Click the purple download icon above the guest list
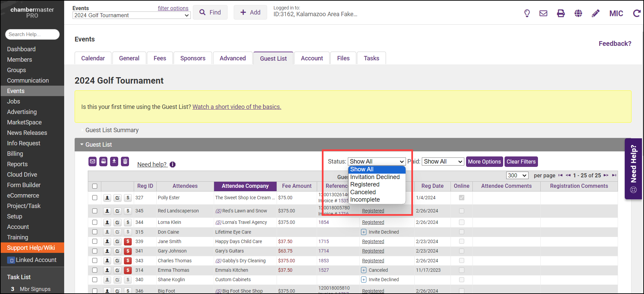644x294 pixels. pos(114,161)
